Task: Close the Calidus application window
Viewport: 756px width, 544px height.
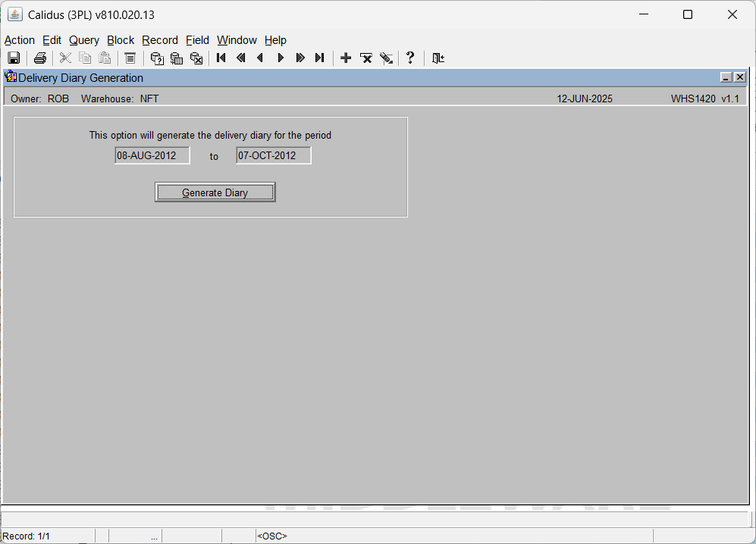Action: pyautogui.click(x=732, y=14)
